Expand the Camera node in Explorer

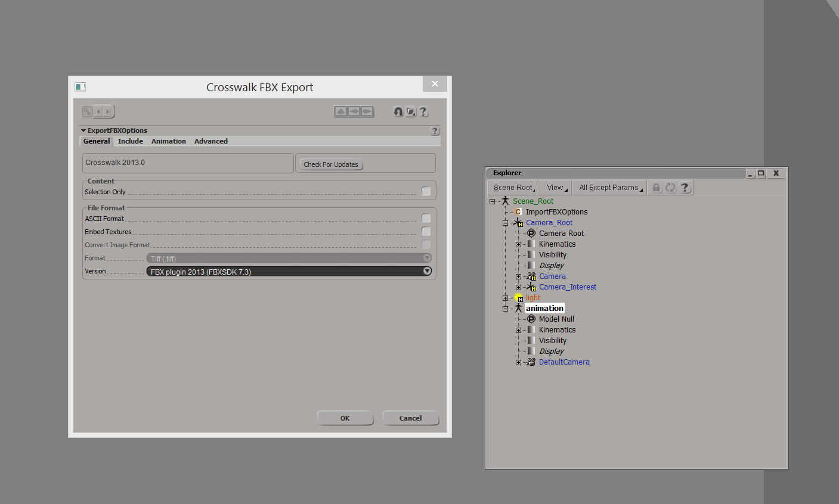click(x=519, y=276)
